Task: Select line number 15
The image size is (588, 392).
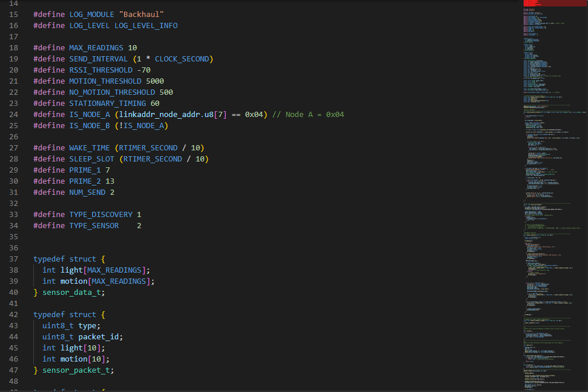Action: (x=13, y=14)
